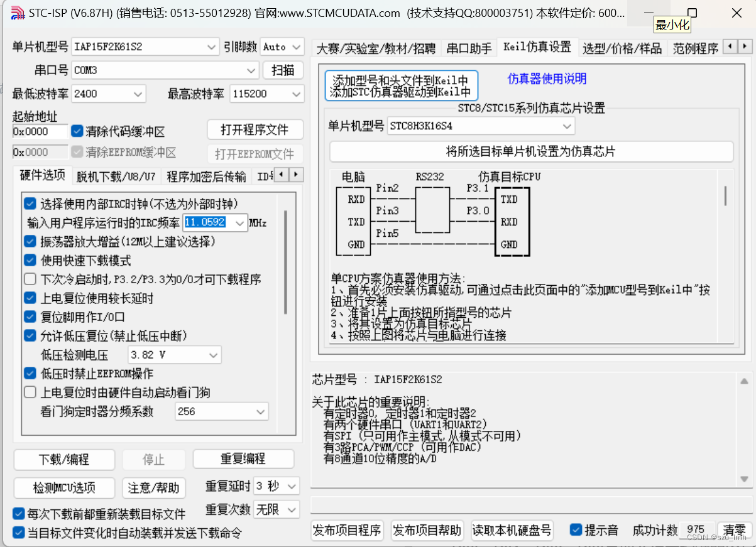Click the 起始地址 0x0000 input field
The height and width of the screenshot is (547, 756).
40,131
